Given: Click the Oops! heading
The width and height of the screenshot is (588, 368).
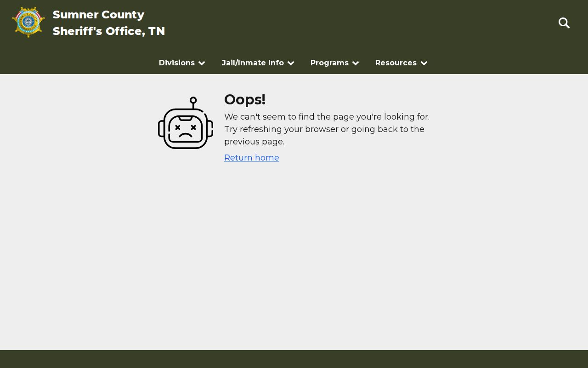Looking at the screenshot, I should [x=245, y=99].
